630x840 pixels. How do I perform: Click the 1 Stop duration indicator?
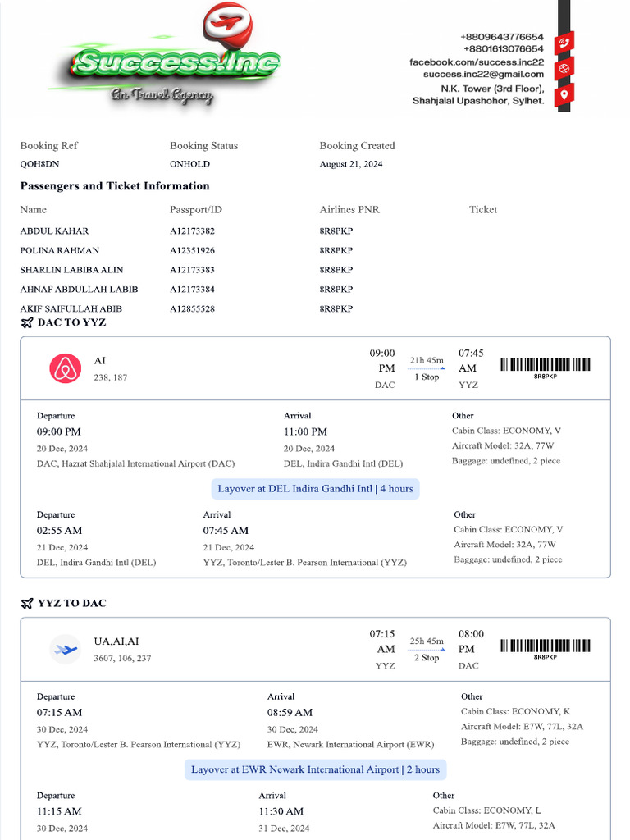coord(426,377)
